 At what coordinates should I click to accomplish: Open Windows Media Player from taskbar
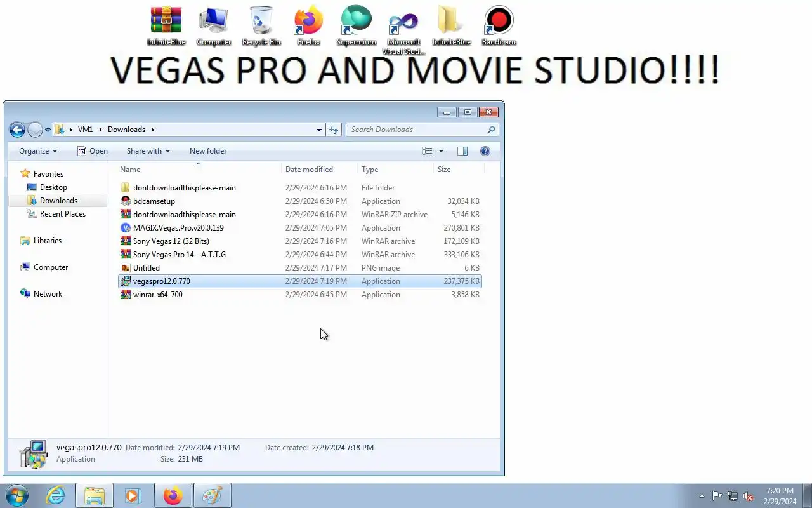pos(133,495)
